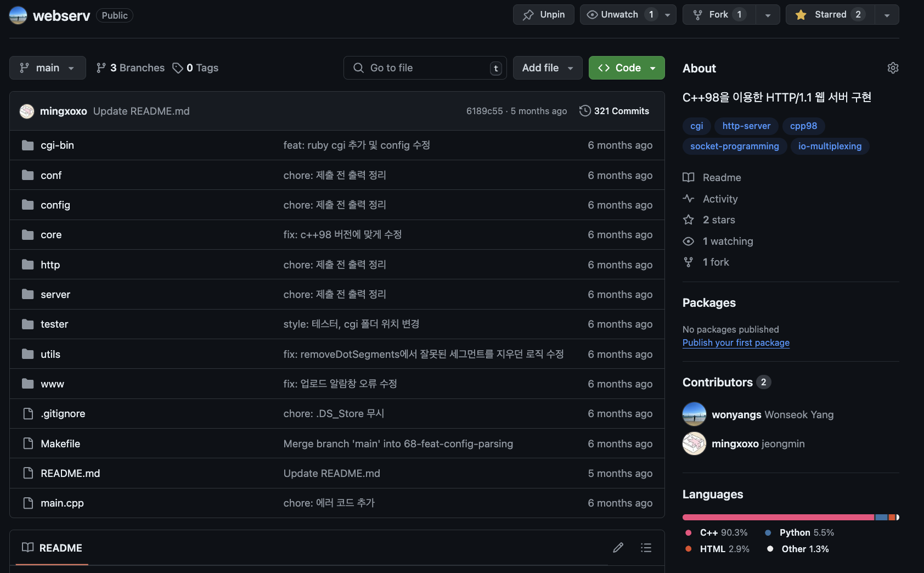Open the cgi-bin folder
Screen dimensions: 924x573
[x=57, y=145]
